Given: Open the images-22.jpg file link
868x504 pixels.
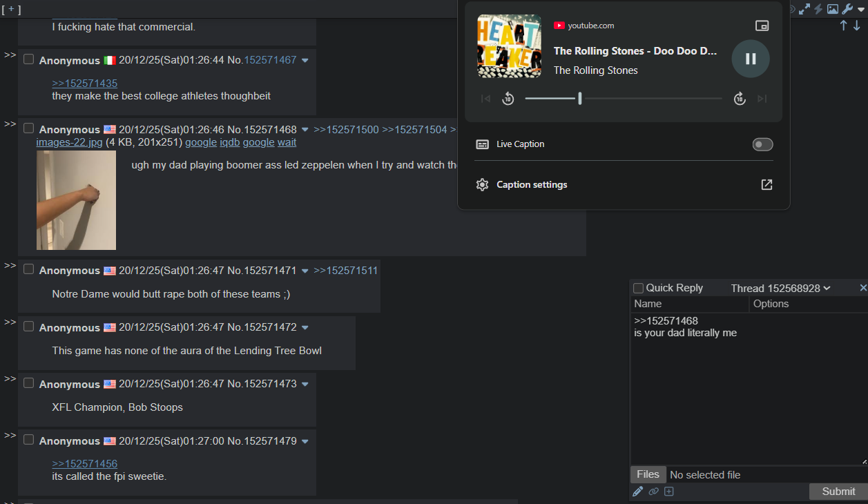Looking at the screenshot, I should [70, 142].
